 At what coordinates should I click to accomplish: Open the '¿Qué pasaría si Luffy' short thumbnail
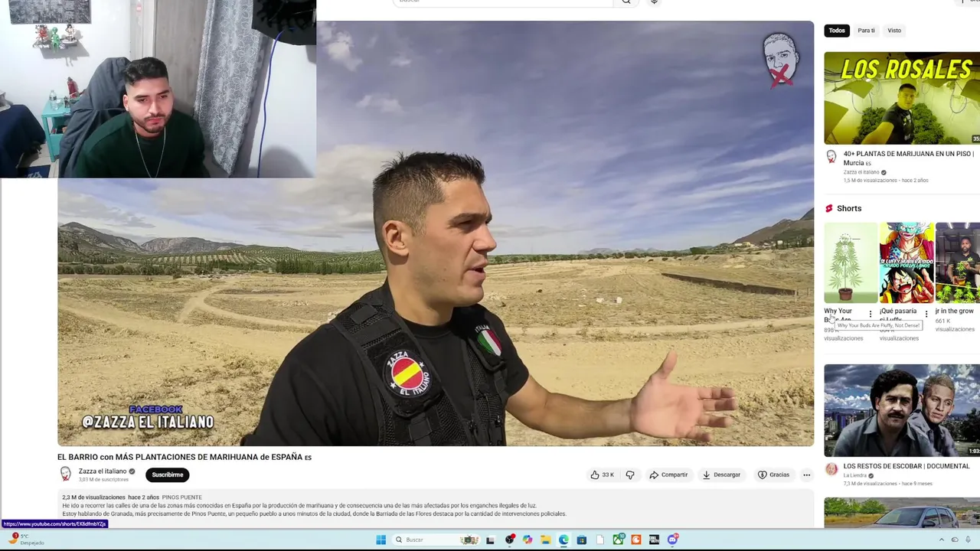coord(906,262)
